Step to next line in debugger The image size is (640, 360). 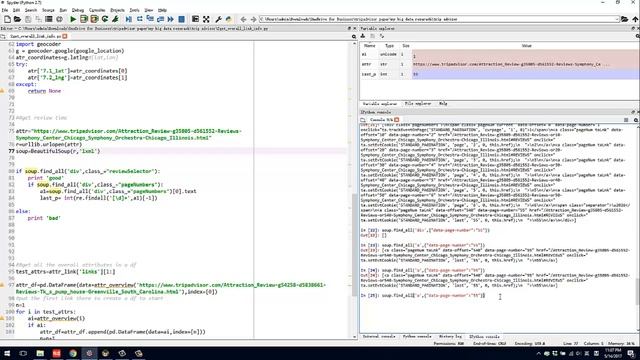point(140,19)
